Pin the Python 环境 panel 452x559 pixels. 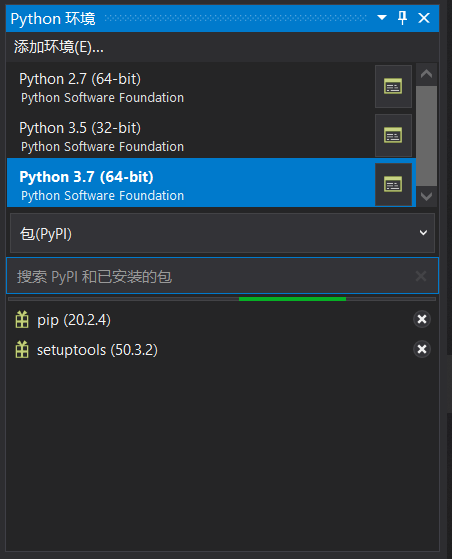[x=402, y=17]
